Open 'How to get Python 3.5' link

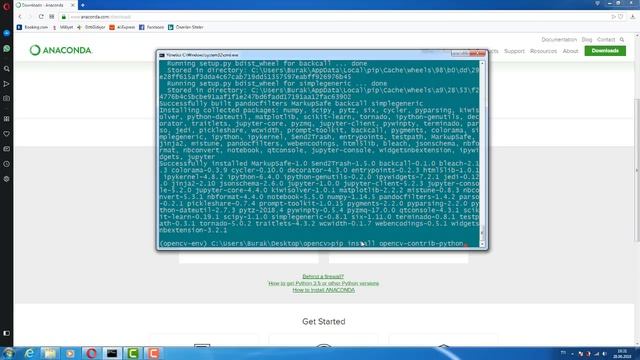[323, 283]
